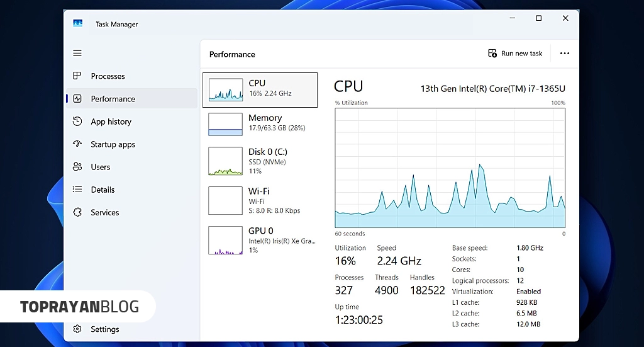The width and height of the screenshot is (644, 347).
Task: Maximize the Task Manager window
Action: tap(538, 18)
